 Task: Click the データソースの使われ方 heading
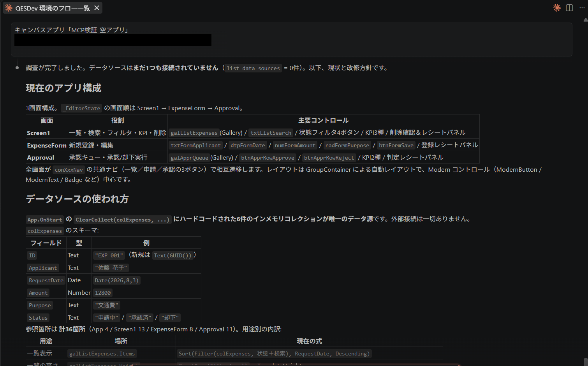pos(77,199)
